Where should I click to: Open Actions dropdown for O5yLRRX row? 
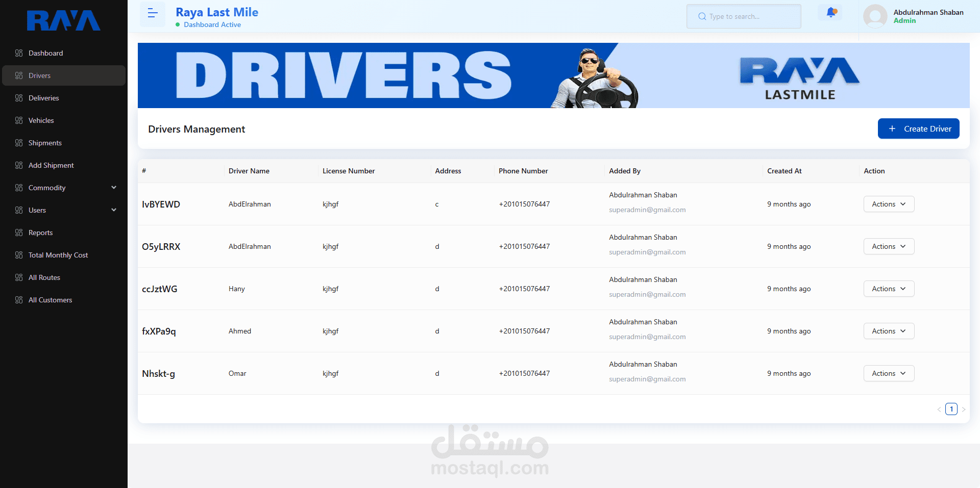coord(889,246)
